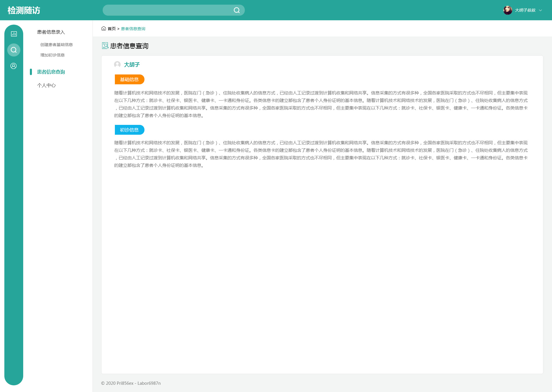
Task: Click the 患者信息查询 breadcrumb link
Action: (133, 29)
